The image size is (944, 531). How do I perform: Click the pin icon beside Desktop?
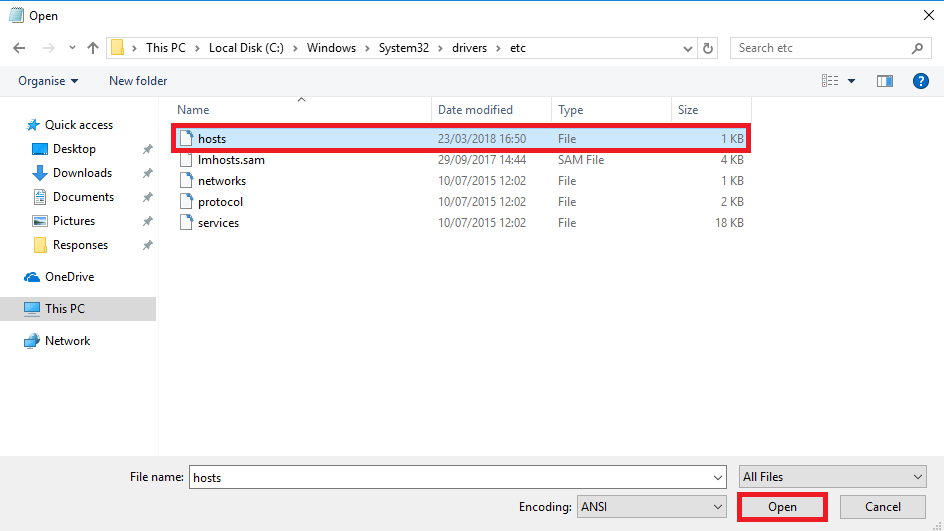click(148, 149)
